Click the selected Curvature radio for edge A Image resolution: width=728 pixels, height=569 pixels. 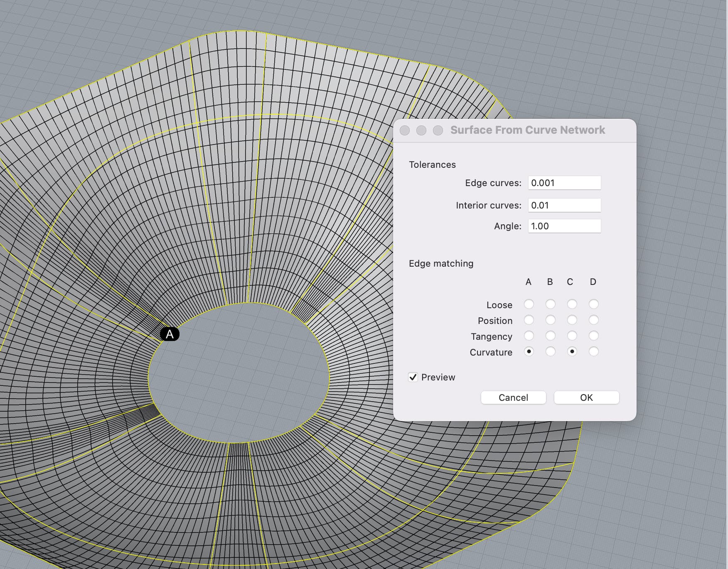(529, 352)
